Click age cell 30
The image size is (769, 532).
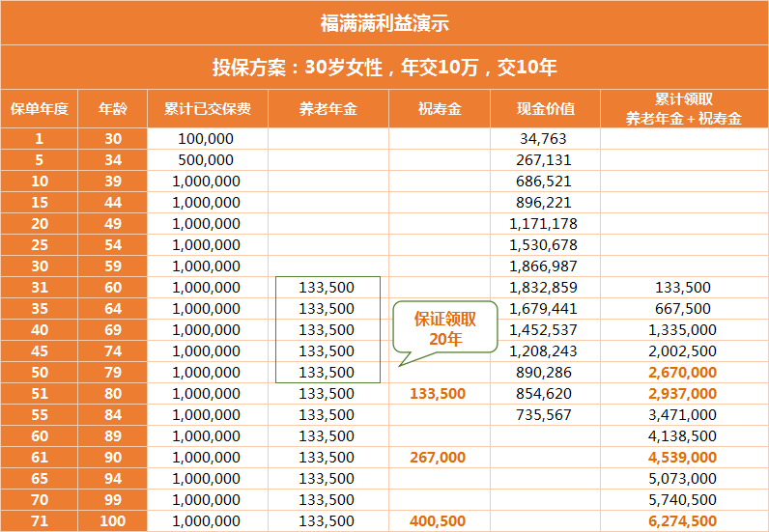pos(113,139)
